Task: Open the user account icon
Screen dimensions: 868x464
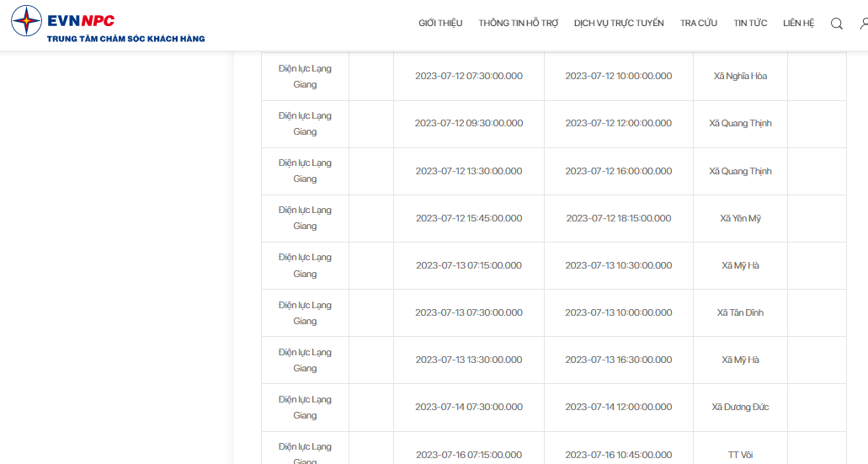Action: [864, 24]
